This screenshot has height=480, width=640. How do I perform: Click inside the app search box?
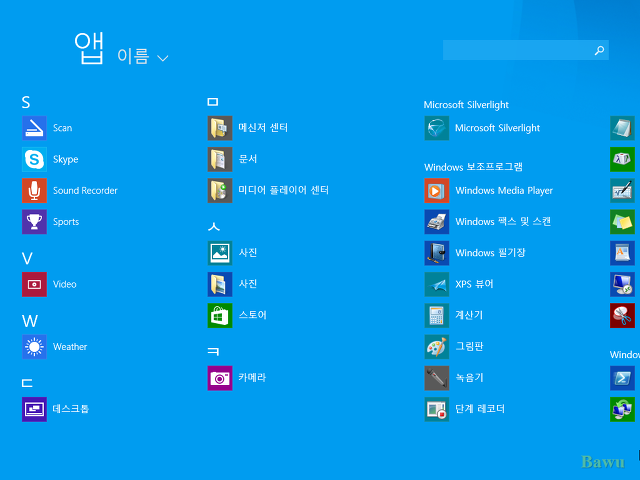526,50
